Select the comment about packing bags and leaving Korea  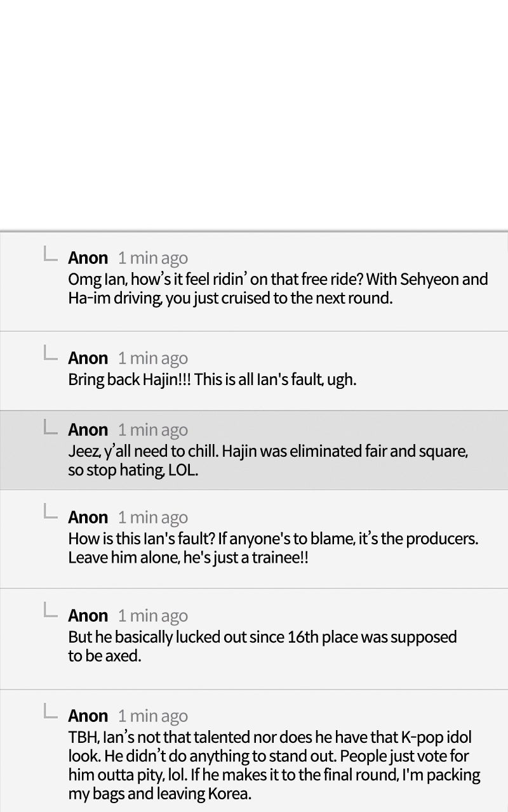[274, 766]
